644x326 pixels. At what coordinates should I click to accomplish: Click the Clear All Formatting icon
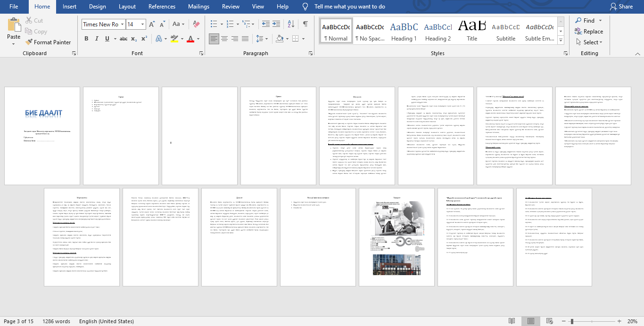197,24
